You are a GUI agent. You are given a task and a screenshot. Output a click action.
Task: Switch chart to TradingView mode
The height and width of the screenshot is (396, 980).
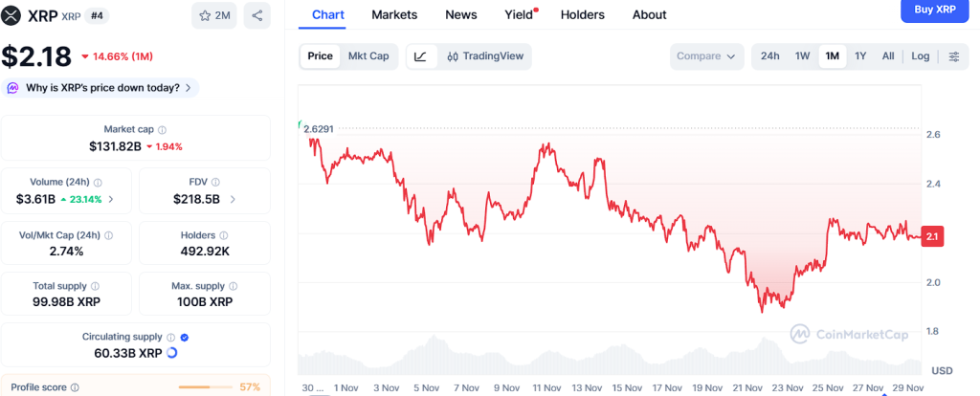tap(485, 56)
